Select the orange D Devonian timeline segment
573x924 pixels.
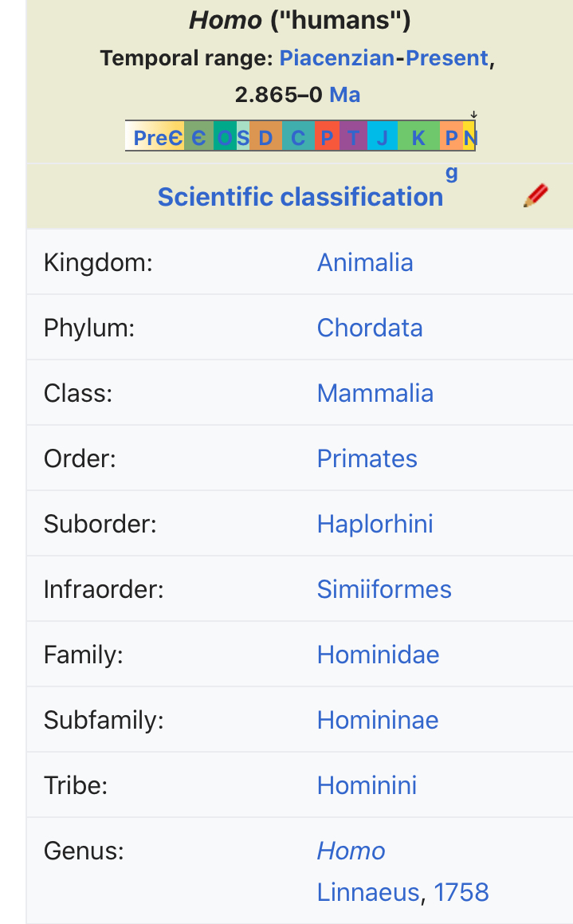point(265,137)
